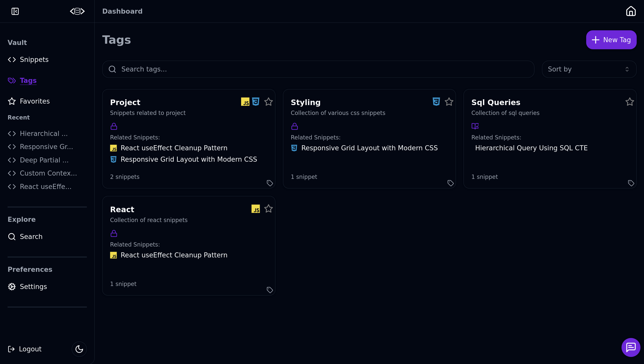Click the code vault logo icon

click(x=77, y=11)
